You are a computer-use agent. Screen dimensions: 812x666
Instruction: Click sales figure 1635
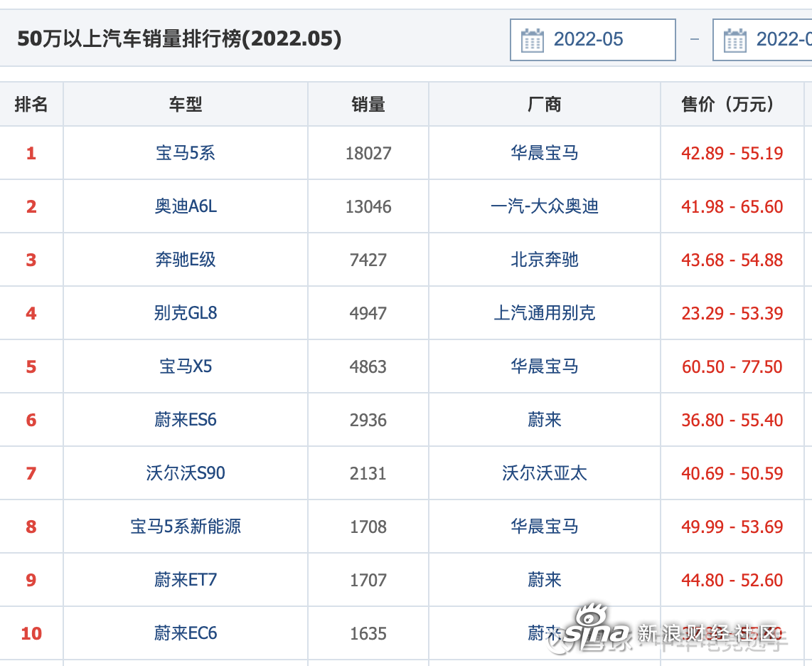368,634
